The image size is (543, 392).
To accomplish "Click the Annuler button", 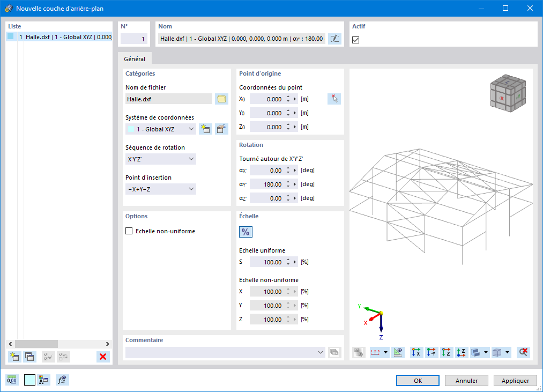I will point(466,381).
